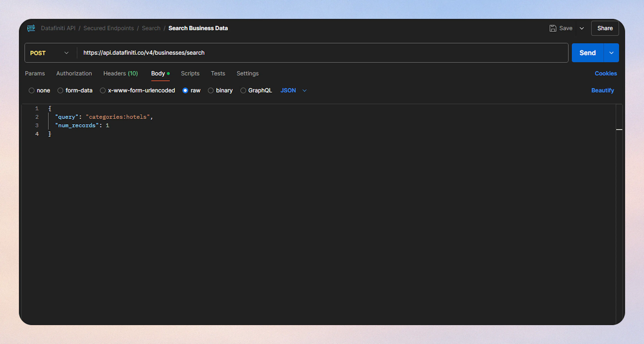Open the Settings tab
Image resolution: width=644 pixels, height=344 pixels.
tap(247, 73)
